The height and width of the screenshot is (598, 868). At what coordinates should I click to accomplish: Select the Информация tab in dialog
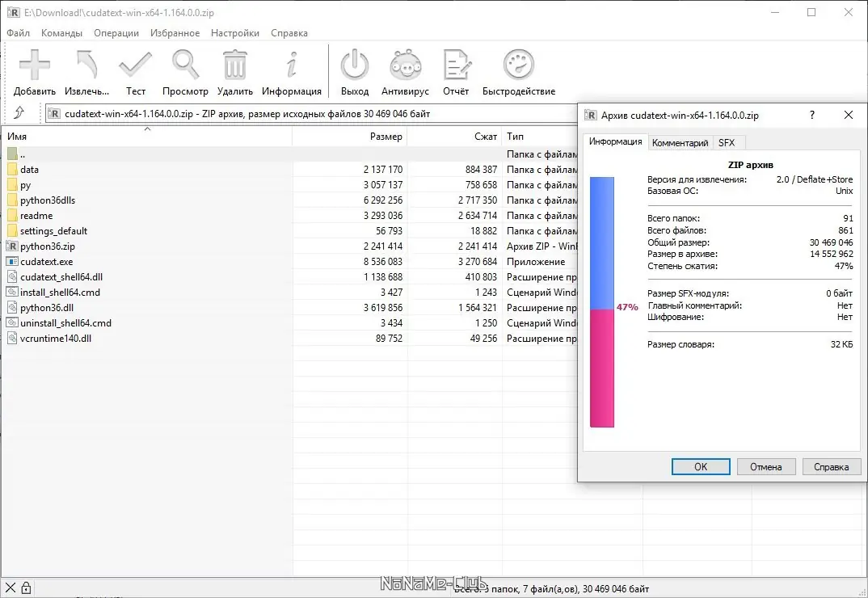[615, 141]
